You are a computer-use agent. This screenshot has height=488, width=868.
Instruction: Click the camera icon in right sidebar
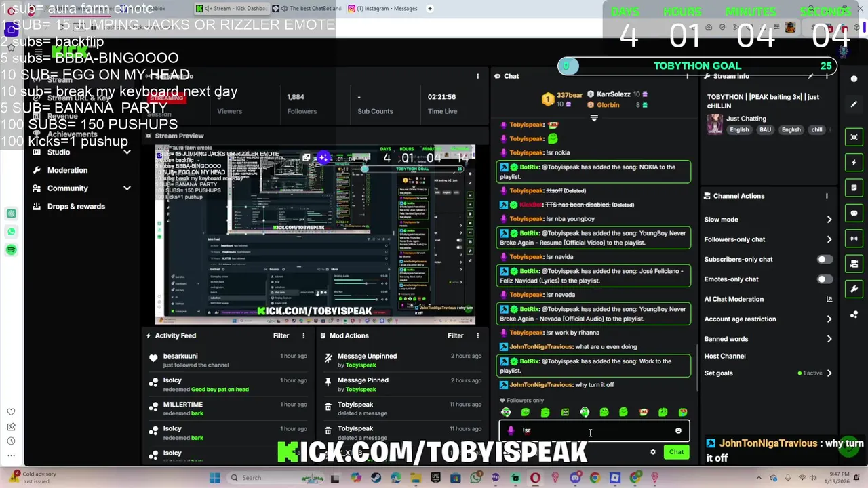click(x=854, y=264)
